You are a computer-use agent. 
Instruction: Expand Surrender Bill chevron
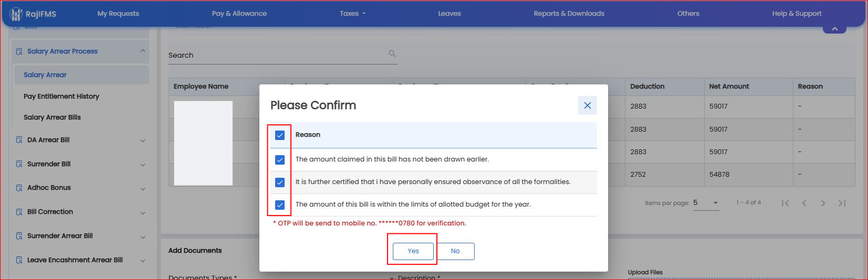(143, 165)
